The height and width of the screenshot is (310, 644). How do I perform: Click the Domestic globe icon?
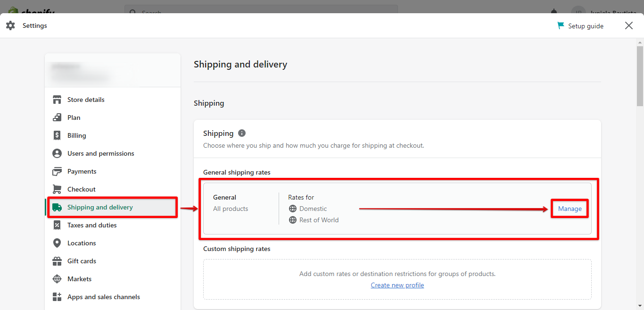click(x=294, y=209)
